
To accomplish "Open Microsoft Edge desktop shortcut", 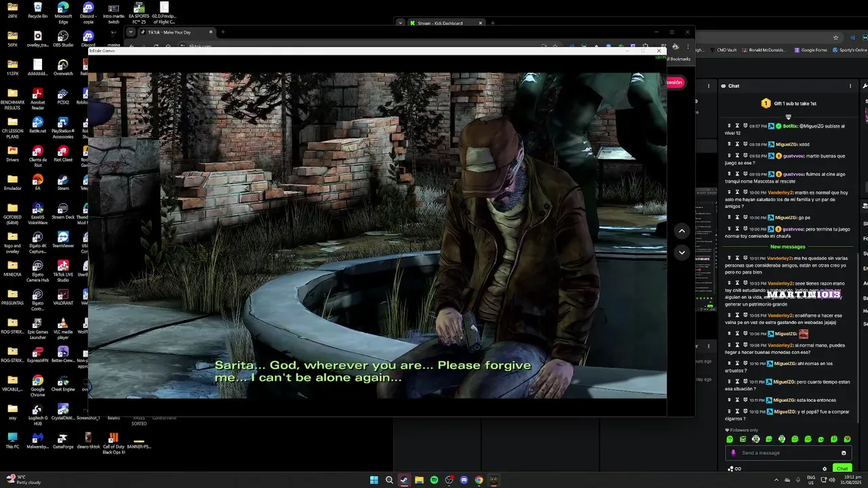I will tap(63, 12).
